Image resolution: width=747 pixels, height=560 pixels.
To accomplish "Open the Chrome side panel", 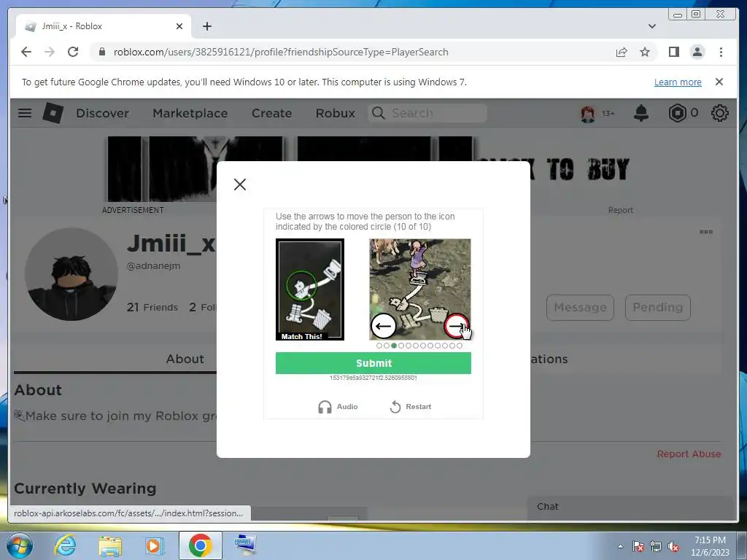I will 673,52.
